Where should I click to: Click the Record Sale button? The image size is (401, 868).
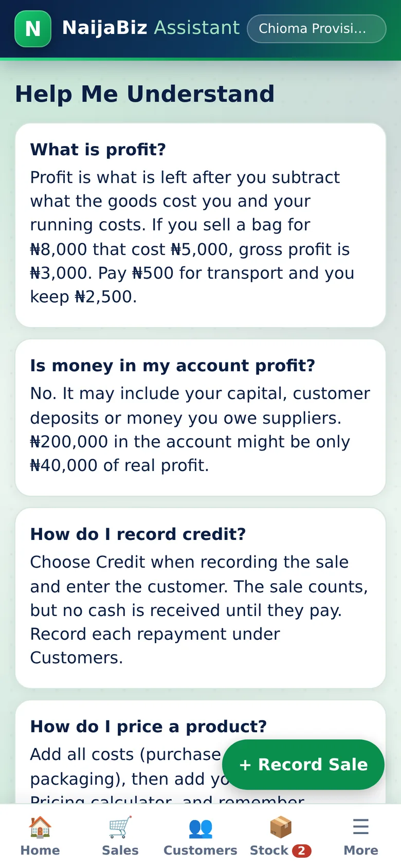click(303, 765)
